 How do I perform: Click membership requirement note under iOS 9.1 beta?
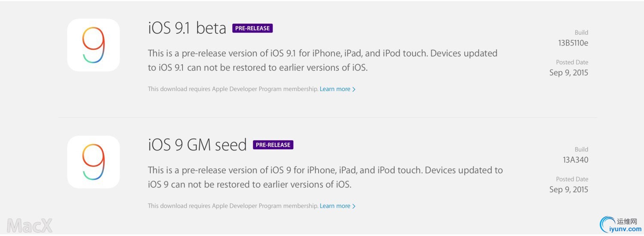coord(233,89)
